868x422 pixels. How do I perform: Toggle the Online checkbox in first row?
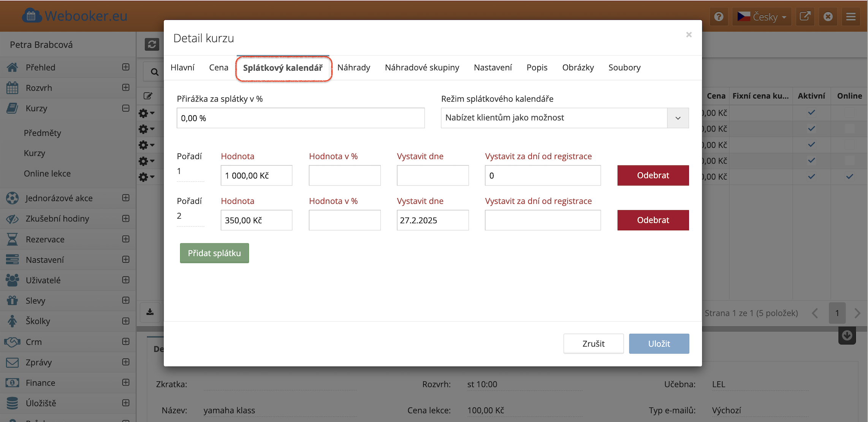(849, 113)
